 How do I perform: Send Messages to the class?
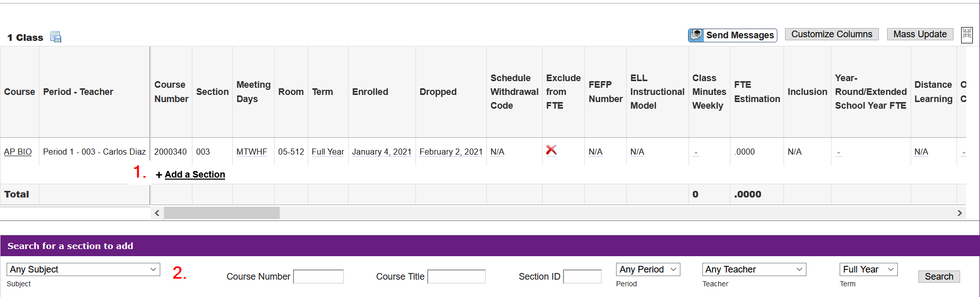click(732, 35)
